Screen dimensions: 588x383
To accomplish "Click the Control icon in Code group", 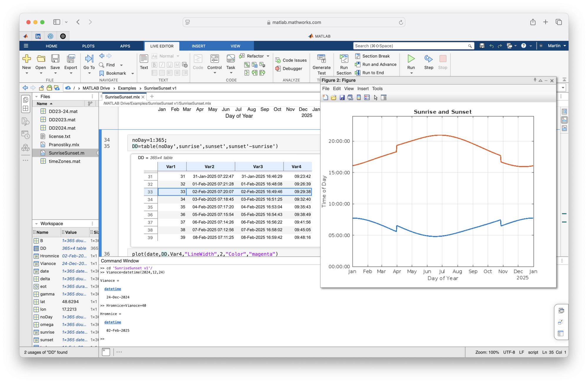I will tap(215, 59).
